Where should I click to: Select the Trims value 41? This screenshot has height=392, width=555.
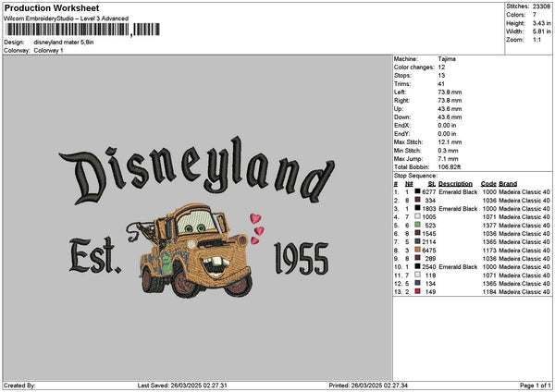point(441,84)
